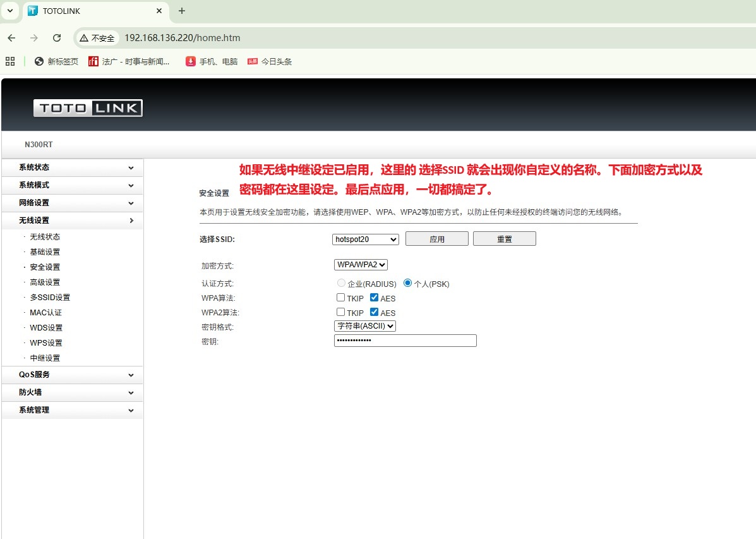This screenshot has width=756, height=539.
Task: Click the 应用 button
Action: coord(436,239)
